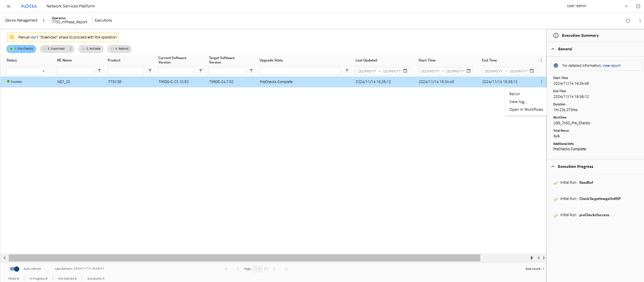The width and height of the screenshot is (644, 282).
Task: Open Download phase options kebab menu
Action: (71, 49)
